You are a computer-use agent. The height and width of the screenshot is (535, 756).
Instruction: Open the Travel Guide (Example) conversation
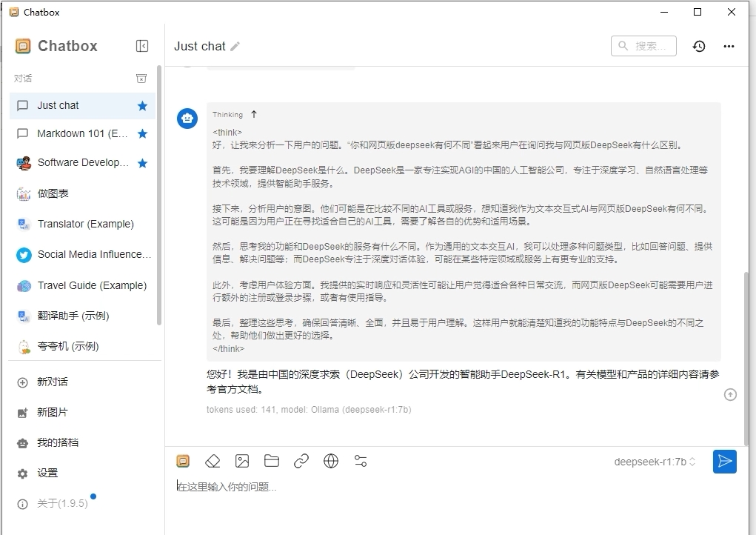(82, 285)
